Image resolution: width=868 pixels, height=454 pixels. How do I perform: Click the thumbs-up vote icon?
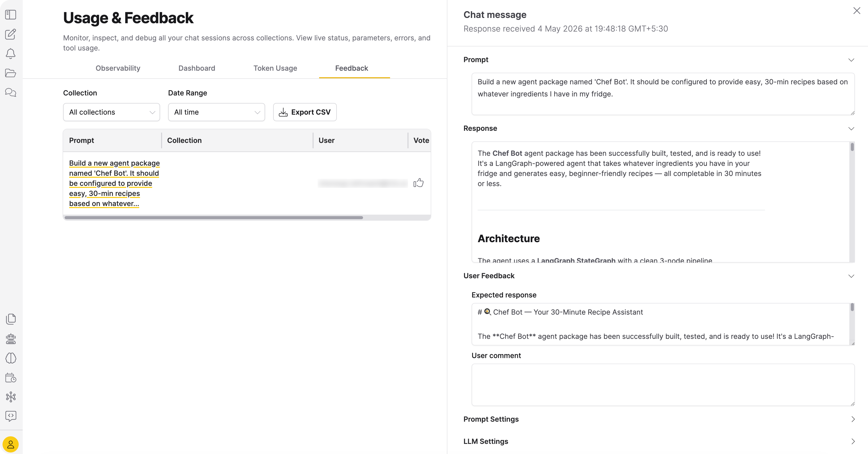click(x=419, y=183)
